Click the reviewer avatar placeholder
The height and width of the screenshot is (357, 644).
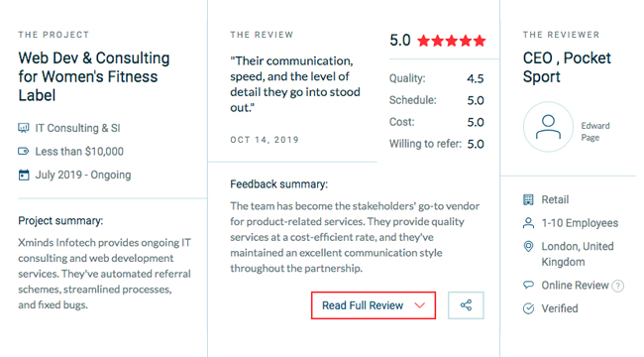coord(548,127)
